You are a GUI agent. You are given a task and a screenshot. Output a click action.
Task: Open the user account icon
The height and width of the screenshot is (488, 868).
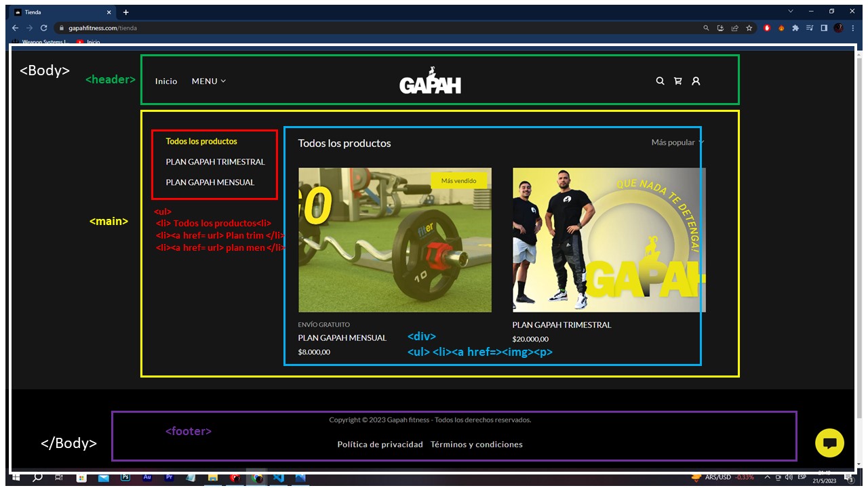696,81
